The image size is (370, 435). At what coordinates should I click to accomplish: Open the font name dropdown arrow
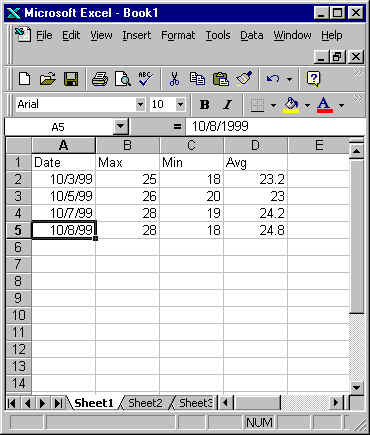click(140, 105)
